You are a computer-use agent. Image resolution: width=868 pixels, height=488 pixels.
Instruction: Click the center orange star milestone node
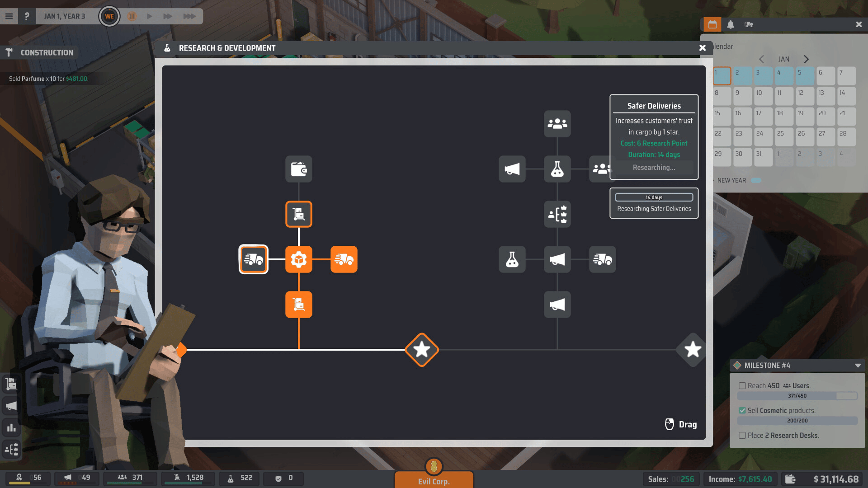421,349
